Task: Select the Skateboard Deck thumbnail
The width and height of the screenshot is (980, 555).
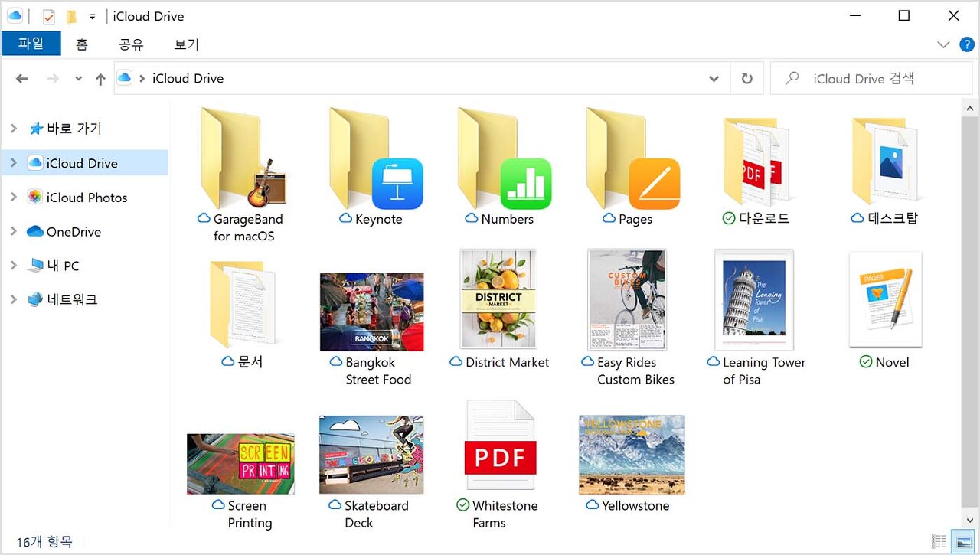Action: pos(371,455)
